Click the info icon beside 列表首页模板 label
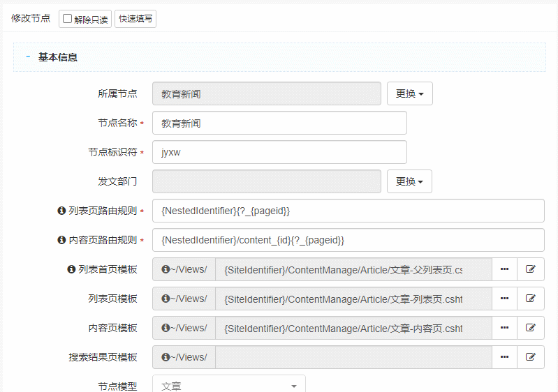The width and height of the screenshot is (558, 392). (x=71, y=269)
